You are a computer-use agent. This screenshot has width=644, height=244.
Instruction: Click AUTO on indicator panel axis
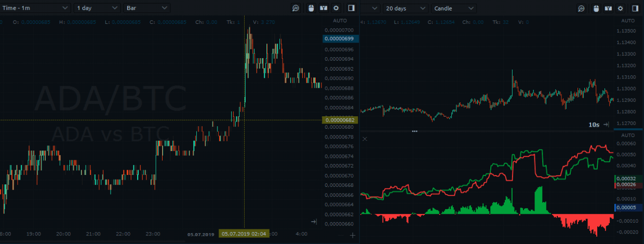tap(628, 134)
